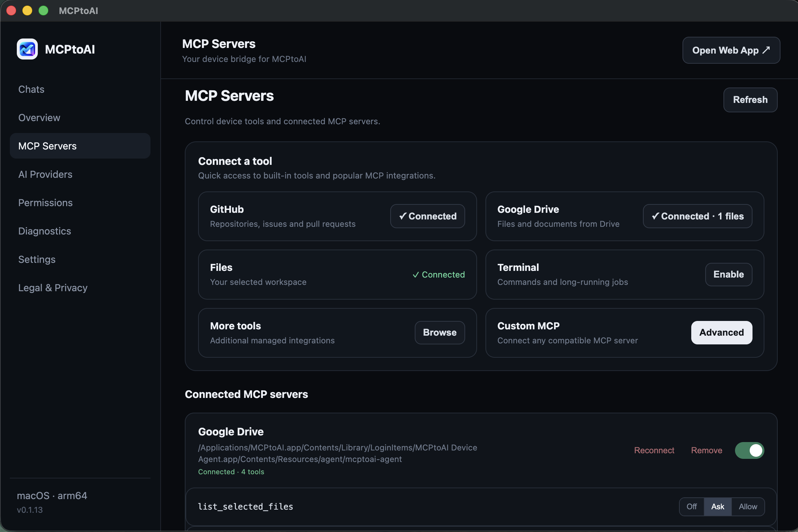Go to the Overview page
This screenshot has height=532, width=798.
[80, 118]
